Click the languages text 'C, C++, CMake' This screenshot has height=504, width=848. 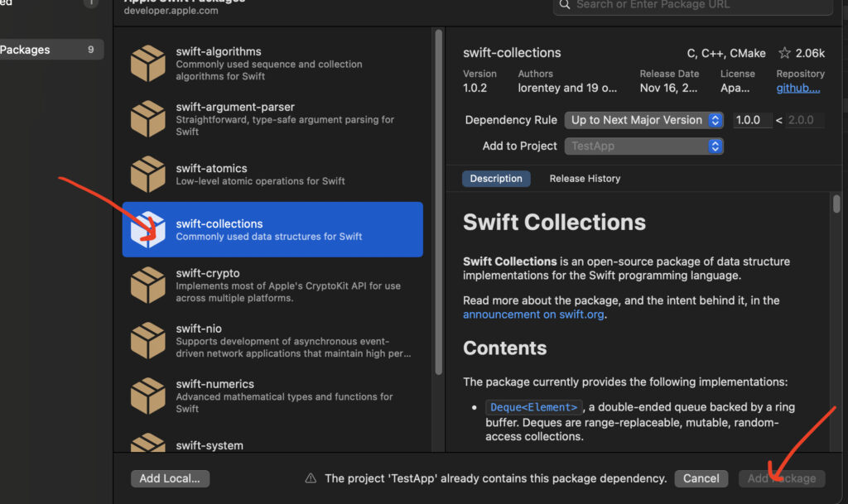(726, 53)
